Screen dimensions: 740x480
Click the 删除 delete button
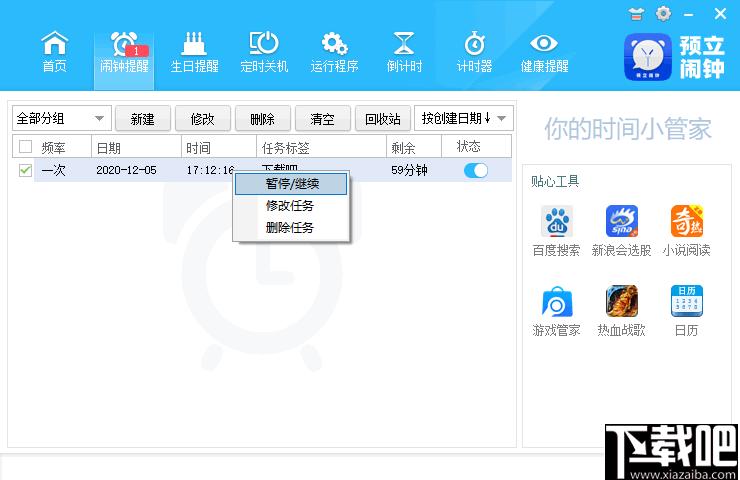262,118
